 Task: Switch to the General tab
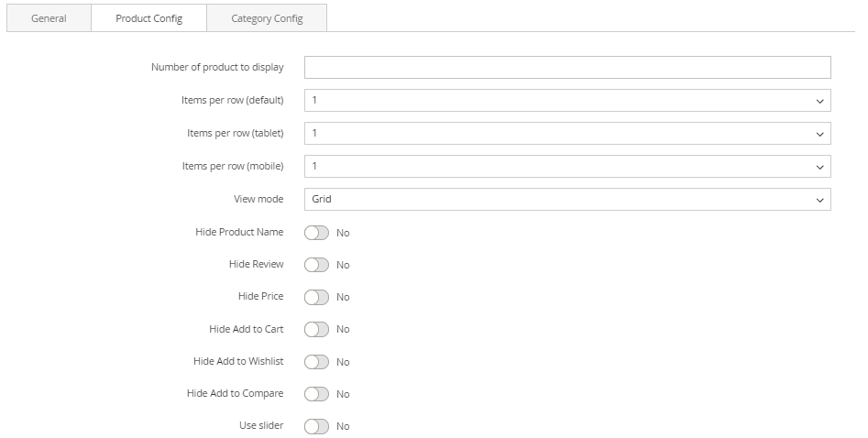click(x=49, y=18)
